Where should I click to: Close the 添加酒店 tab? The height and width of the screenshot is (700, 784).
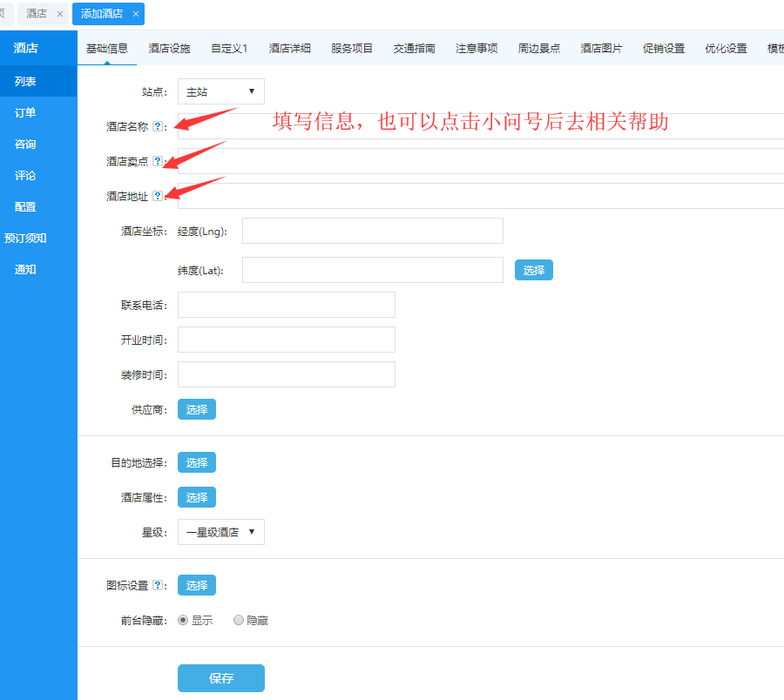136,14
